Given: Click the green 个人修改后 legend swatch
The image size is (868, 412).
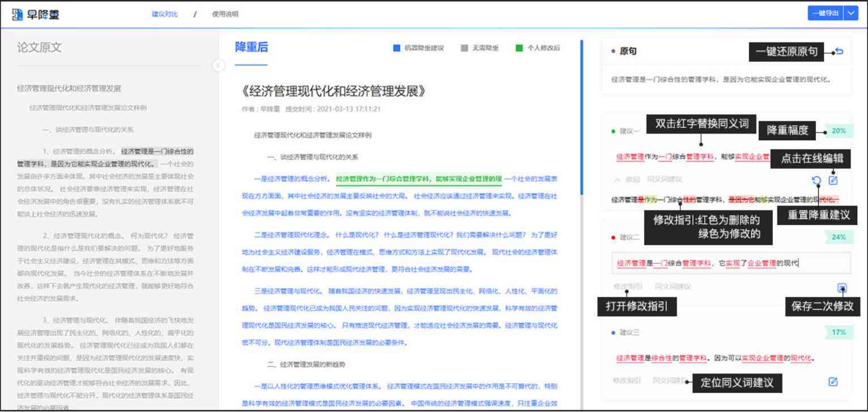Looking at the screenshot, I should [519, 48].
